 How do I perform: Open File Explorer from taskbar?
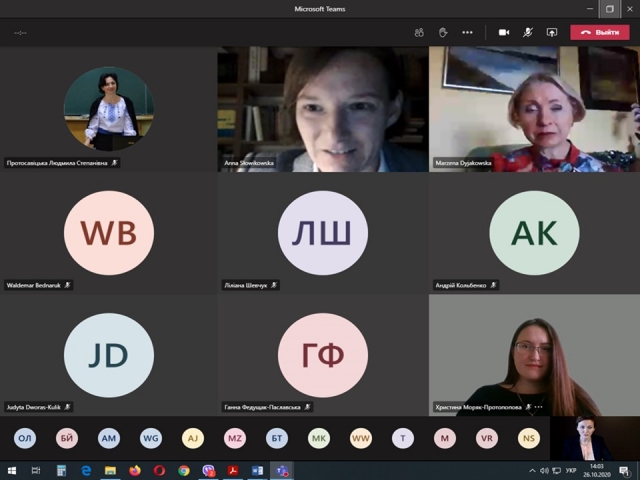pyautogui.click(x=110, y=471)
